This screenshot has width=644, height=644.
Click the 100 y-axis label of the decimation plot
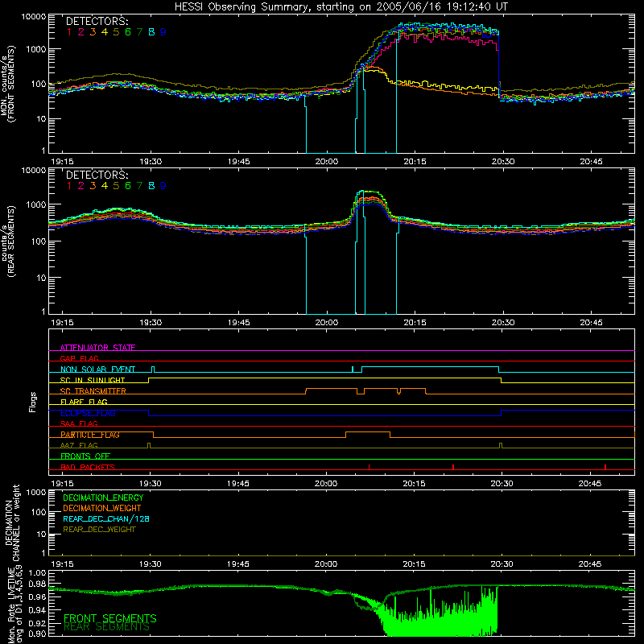tap(39, 512)
